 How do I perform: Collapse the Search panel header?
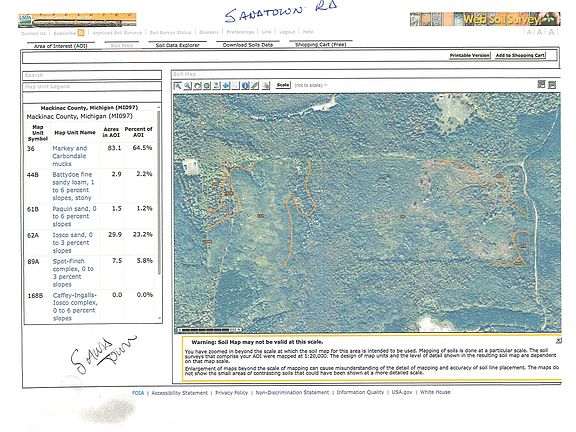(92, 75)
